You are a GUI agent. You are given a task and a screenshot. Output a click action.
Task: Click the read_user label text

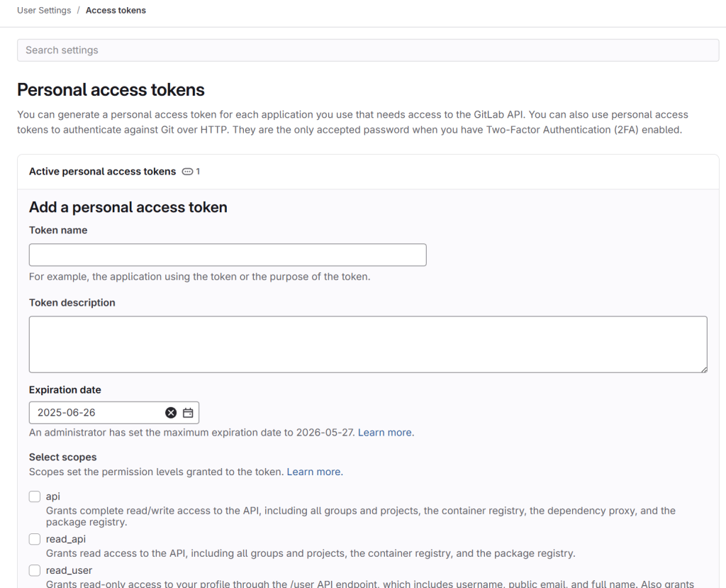pyautogui.click(x=69, y=570)
